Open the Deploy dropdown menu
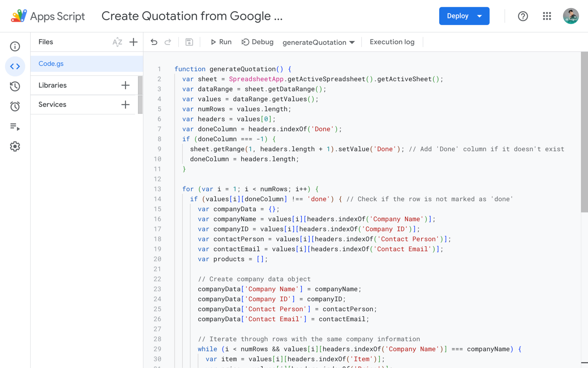 [x=479, y=16]
